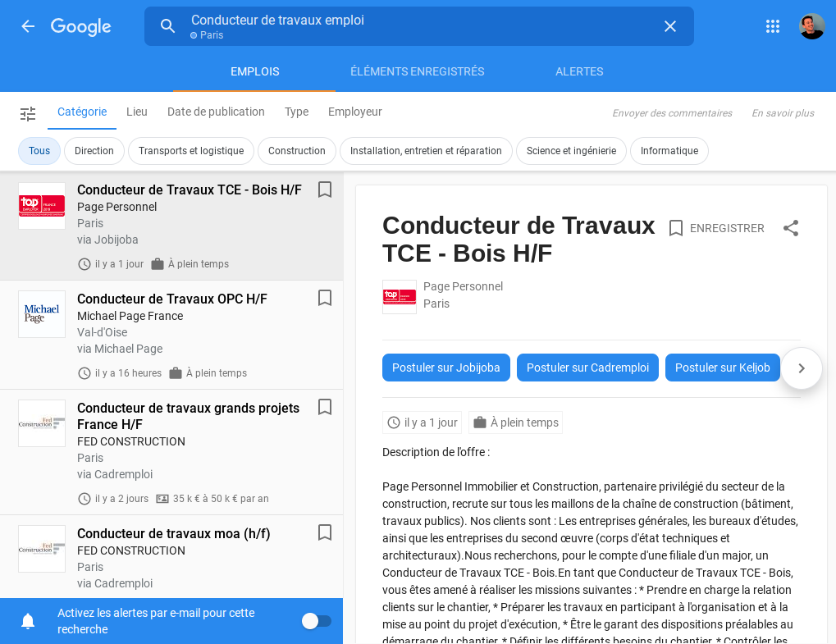Open ÉLÉMENTS ENREGISTRÉS tab
Screen dimensions: 836x644
[418, 71]
